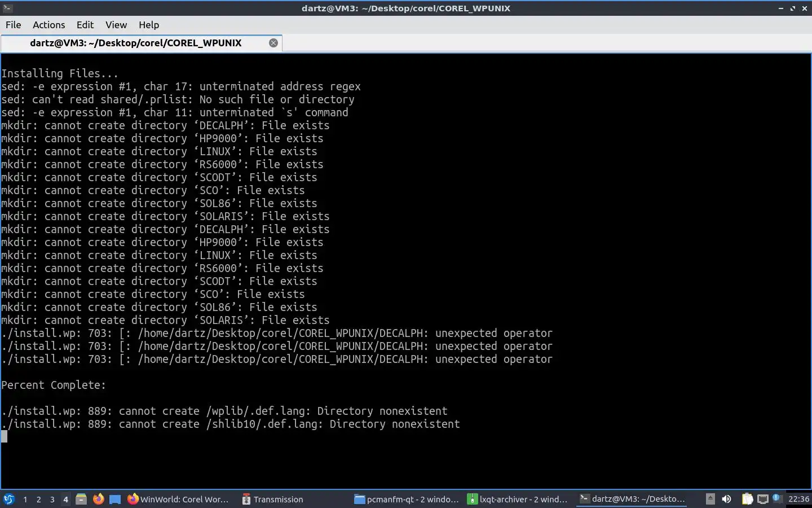The width and height of the screenshot is (812, 508).
Task: Click 'can't read shared/.prlist' error line
Action: [x=178, y=99]
